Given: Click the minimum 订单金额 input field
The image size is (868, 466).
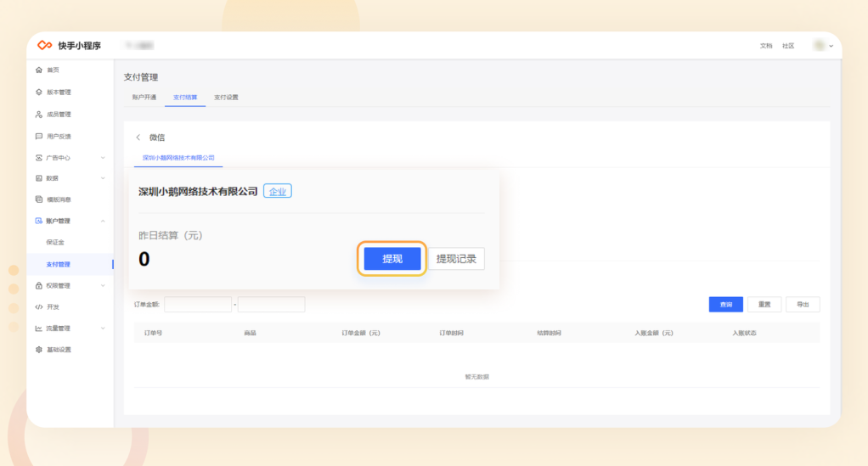Looking at the screenshot, I should coord(198,305).
